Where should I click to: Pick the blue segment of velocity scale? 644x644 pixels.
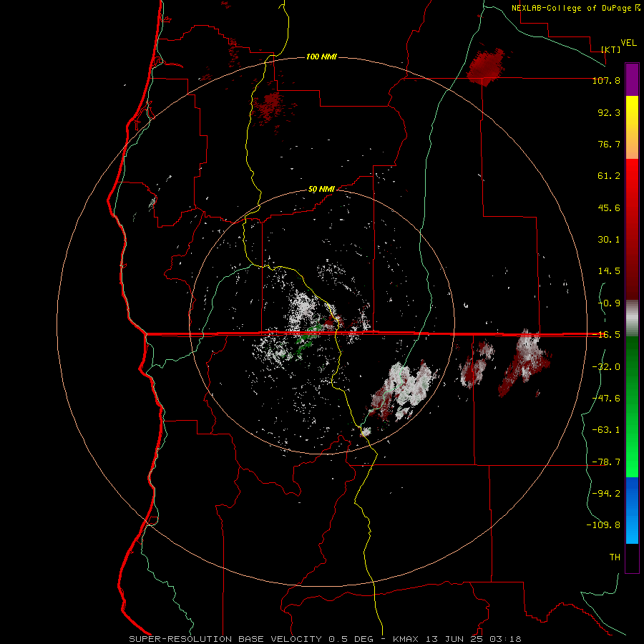[632, 510]
